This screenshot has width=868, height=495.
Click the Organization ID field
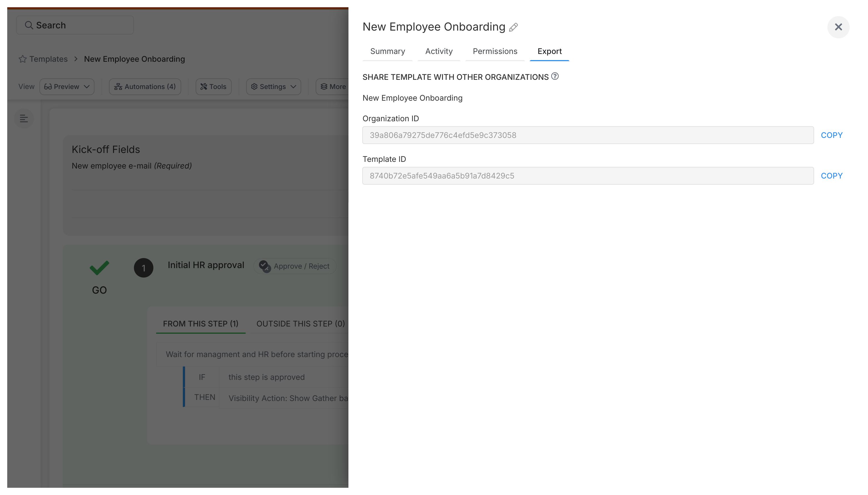(588, 135)
